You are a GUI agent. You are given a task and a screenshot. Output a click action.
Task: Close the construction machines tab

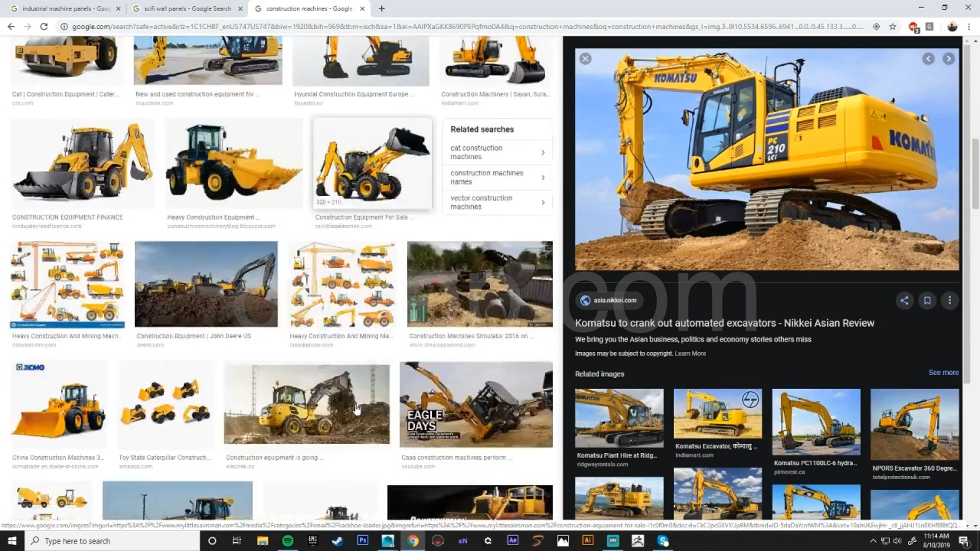click(361, 8)
